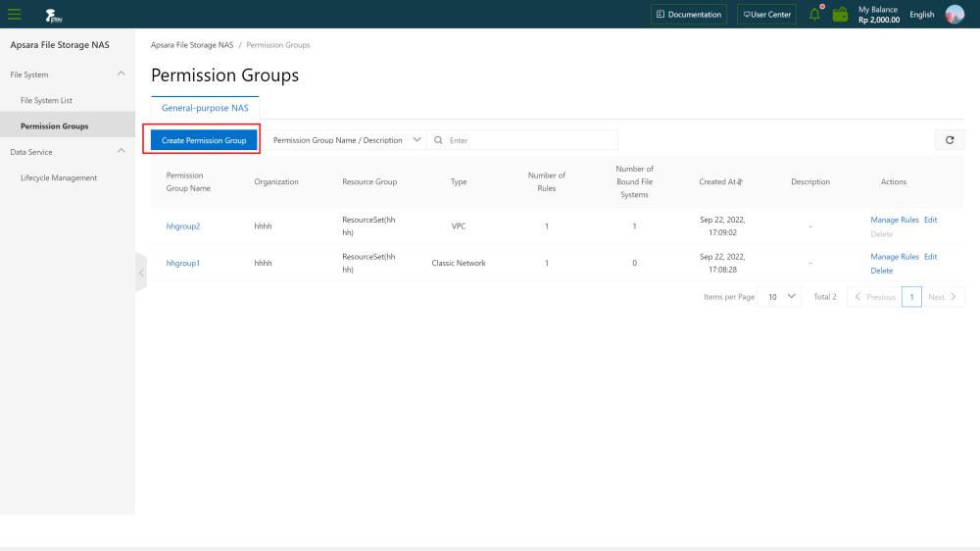Click My Balance Rp 2,000.00
This screenshot has width=980, height=551.
click(879, 15)
